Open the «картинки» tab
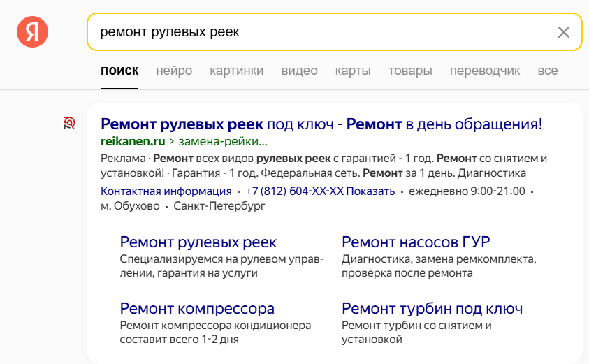The height and width of the screenshot is (364, 589). coord(236,71)
